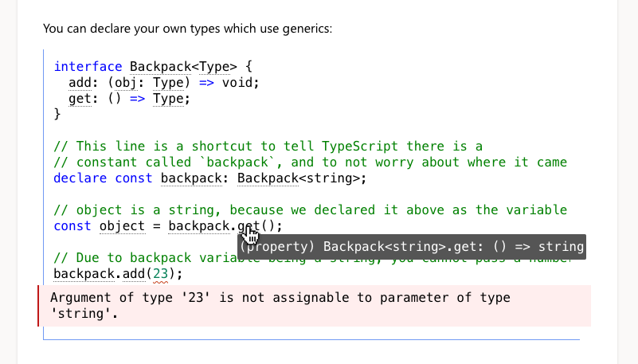Click the 'add' property in the interface

[80, 83]
